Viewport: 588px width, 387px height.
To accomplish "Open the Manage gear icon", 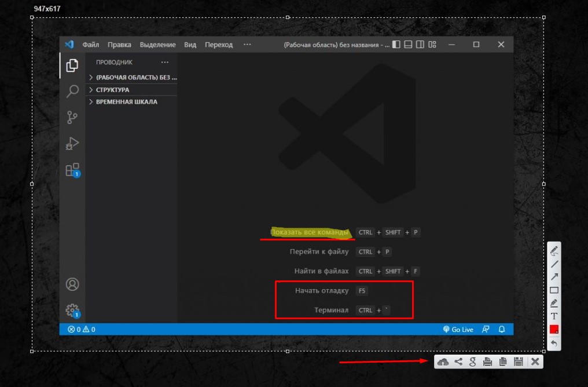I will click(x=72, y=311).
